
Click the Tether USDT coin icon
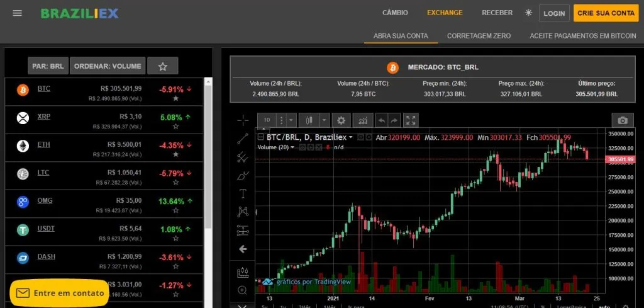point(23,230)
